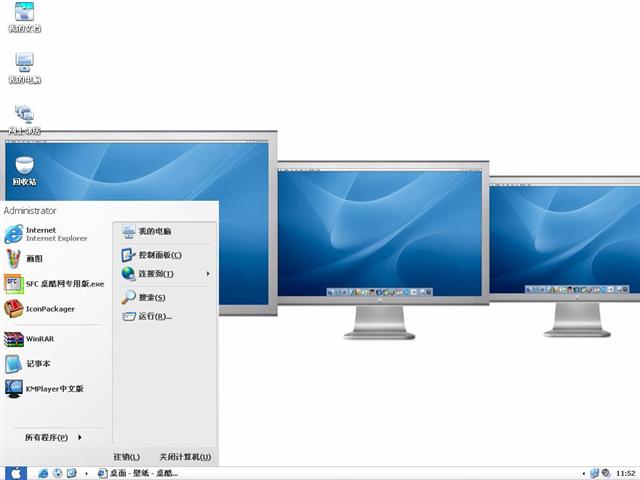640x480 pixels.
Task: Click 关闭计算机(U) shut down button
Action: (185, 457)
